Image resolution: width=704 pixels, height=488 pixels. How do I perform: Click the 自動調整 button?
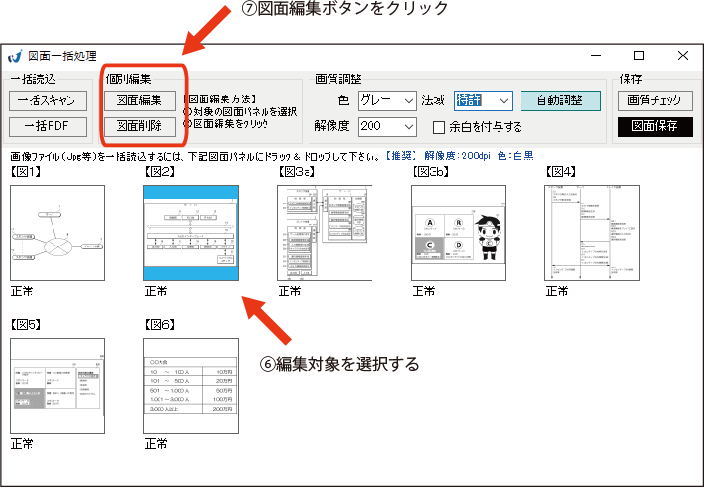[x=560, y=100]
